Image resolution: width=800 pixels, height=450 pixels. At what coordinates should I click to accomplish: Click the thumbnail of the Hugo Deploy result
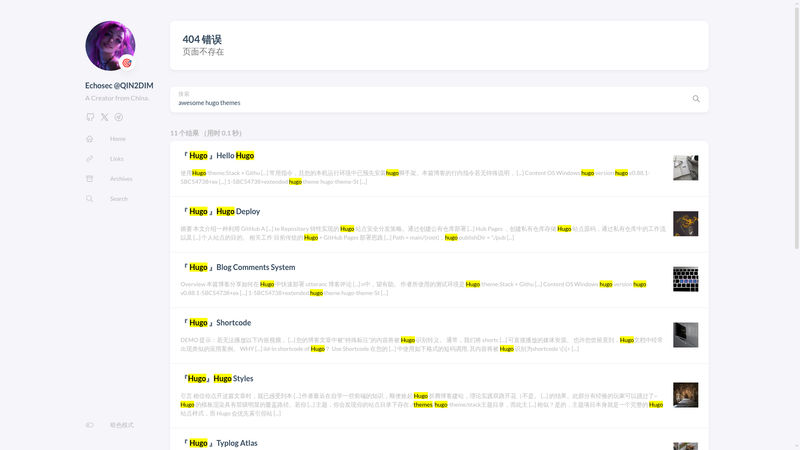(685, 223)
